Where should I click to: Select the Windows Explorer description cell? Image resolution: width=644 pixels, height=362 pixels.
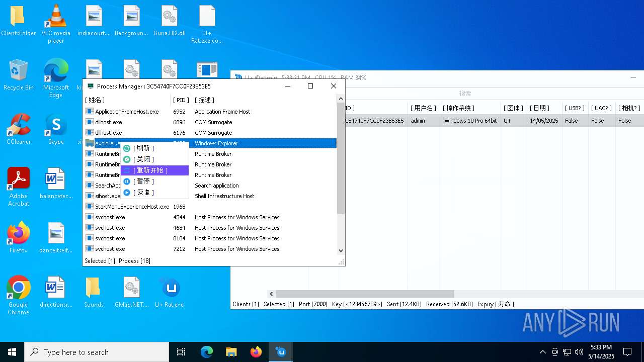[x=216, y=143]
